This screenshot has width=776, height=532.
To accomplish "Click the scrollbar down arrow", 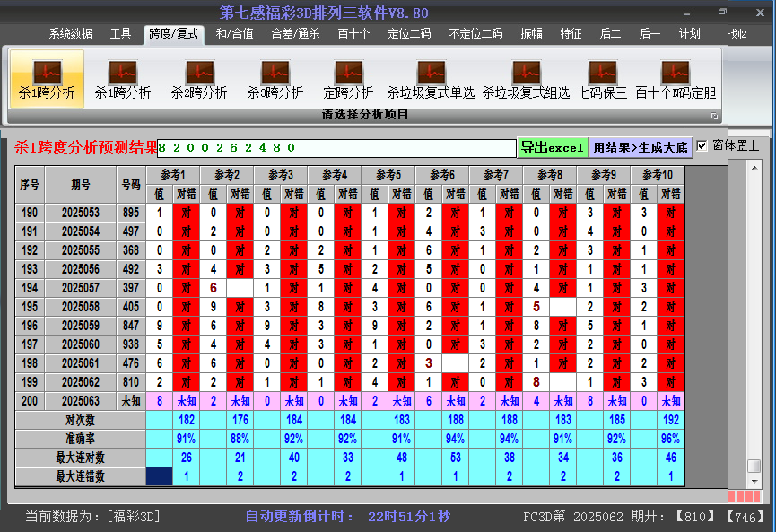I will pos(754,481).
